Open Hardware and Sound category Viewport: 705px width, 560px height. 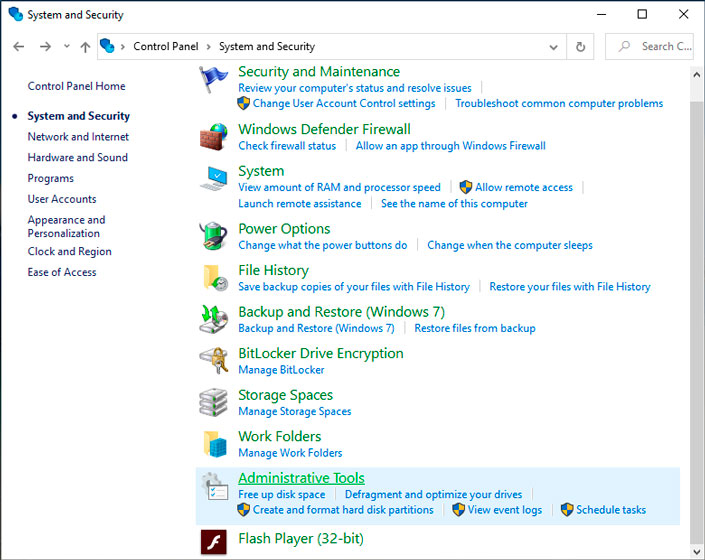(x=78, y=157)
